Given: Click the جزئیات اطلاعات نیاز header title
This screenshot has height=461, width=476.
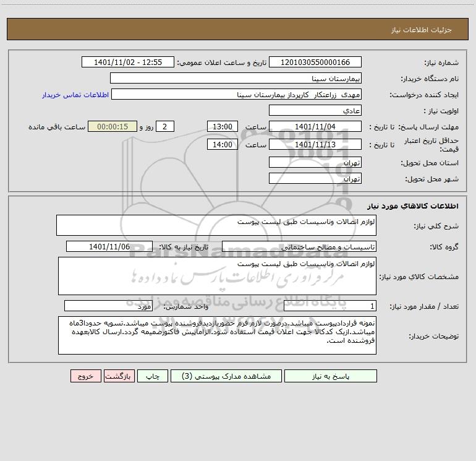Looking at the screenshot, I should (422, 30).
